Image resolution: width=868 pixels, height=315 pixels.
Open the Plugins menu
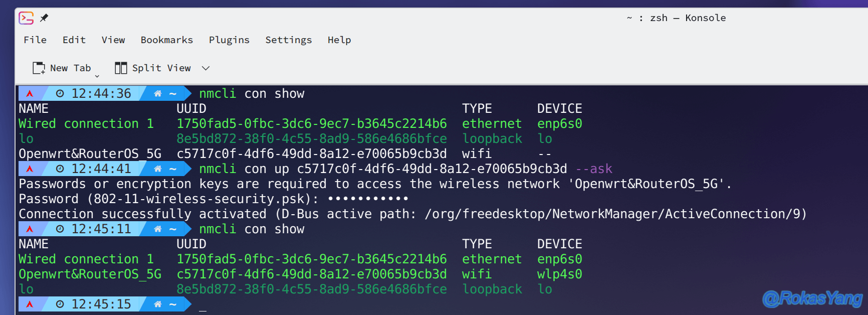(x=229, y=40)
